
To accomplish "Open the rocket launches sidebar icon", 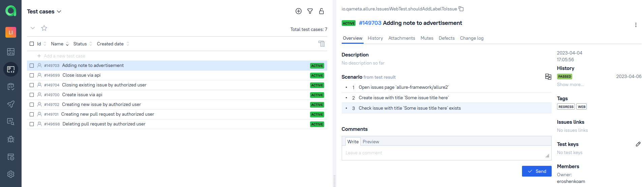I will [11, 104].
